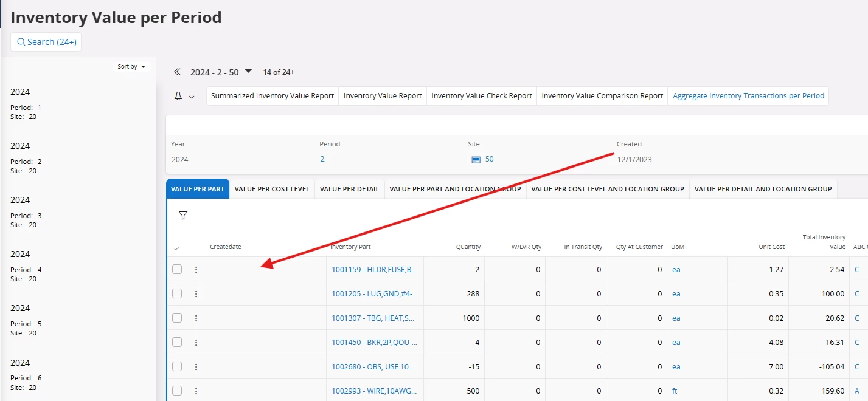Select 2024 Period 3 Site 20 record
The width and height of the screenshot is (868, 401).
78,212
